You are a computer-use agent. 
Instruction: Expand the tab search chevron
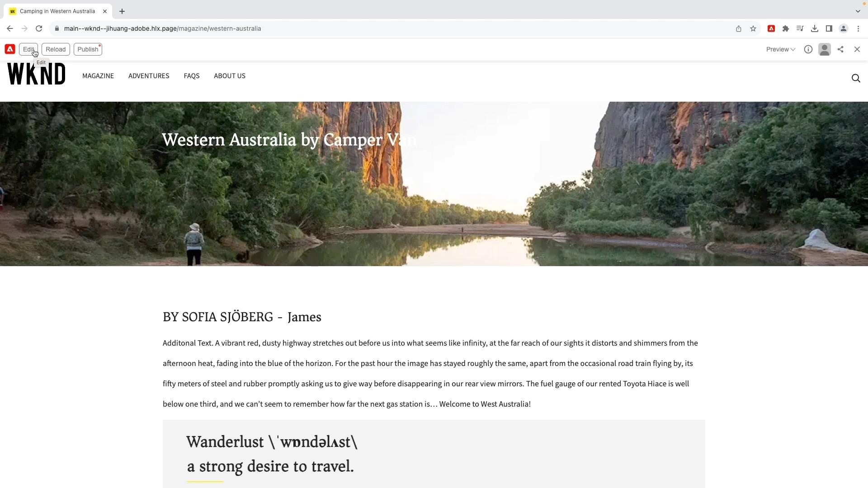point(858,11)
